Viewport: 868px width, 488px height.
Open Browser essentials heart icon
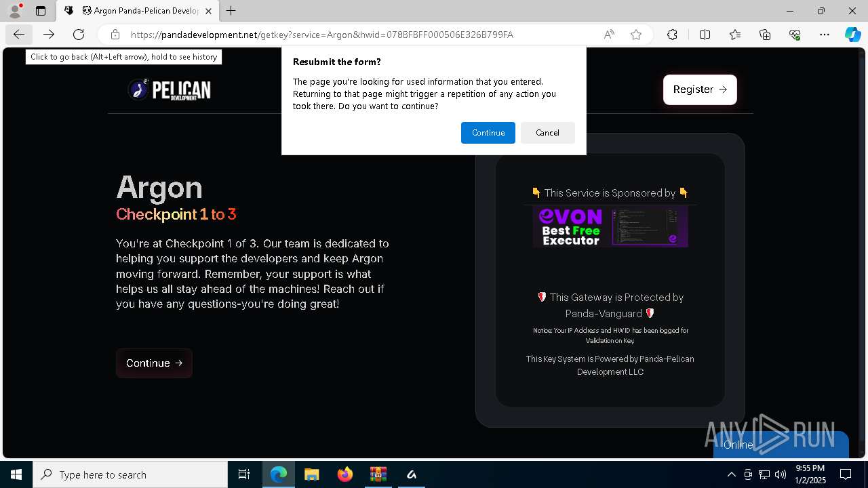click(795, 35)
